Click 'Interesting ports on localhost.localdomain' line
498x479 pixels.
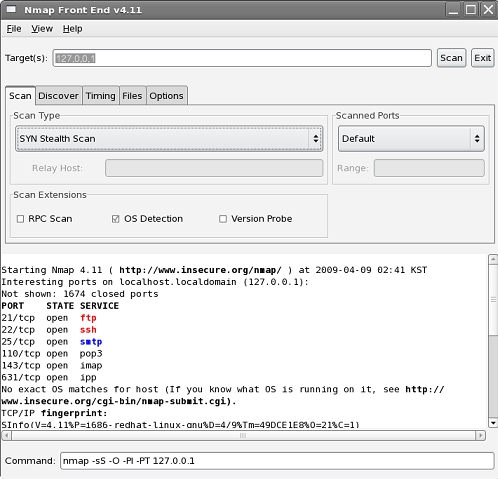pyautogui.click(x=155, y=282)
